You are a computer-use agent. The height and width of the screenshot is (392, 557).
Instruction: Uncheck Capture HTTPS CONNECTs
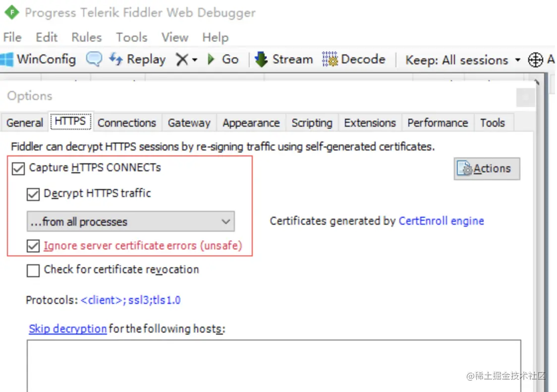[x=18, y=168]
